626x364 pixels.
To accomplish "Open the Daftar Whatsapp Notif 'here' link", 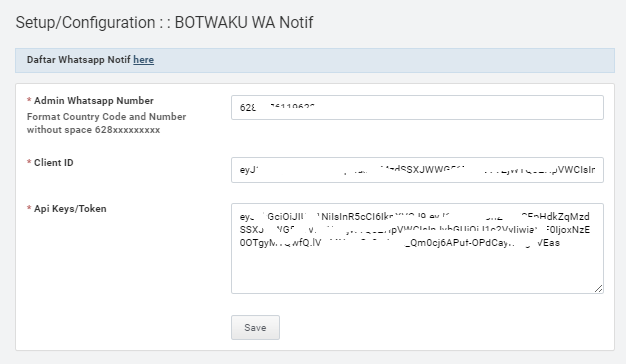I will [x=143, y=60].
